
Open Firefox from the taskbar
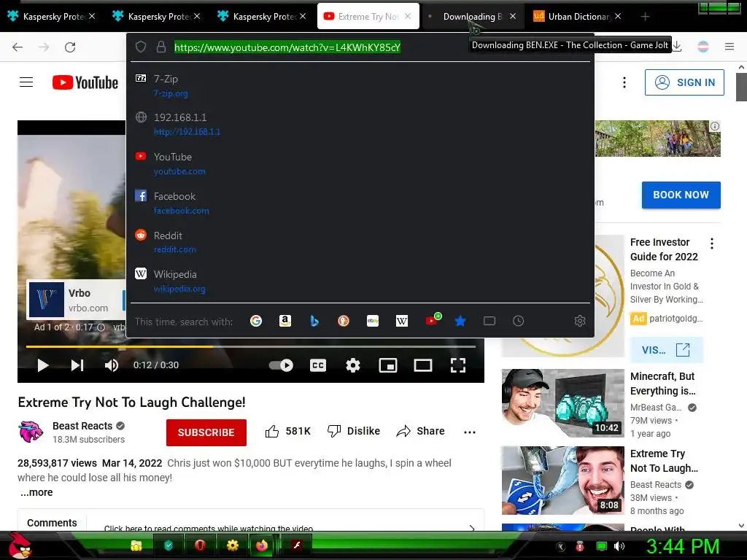(262, 545)
